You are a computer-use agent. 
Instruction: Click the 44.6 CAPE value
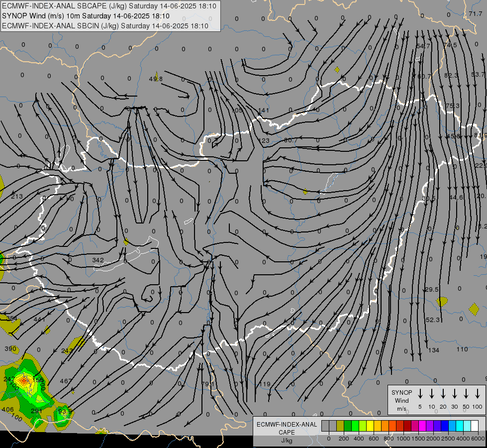pos(456,198)
